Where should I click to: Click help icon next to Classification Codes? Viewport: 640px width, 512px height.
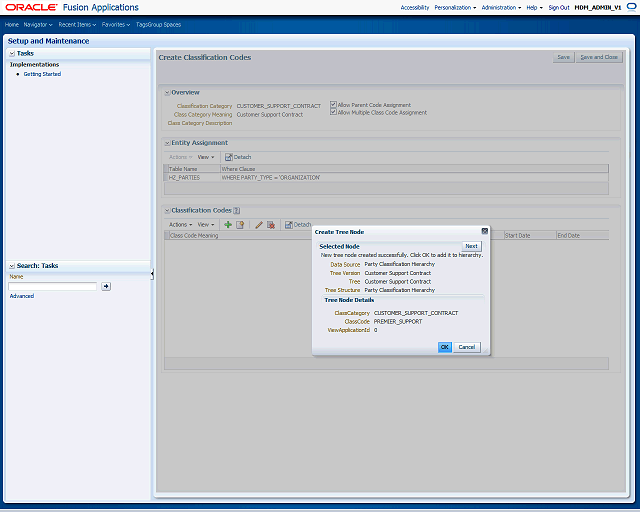[236, 211]
